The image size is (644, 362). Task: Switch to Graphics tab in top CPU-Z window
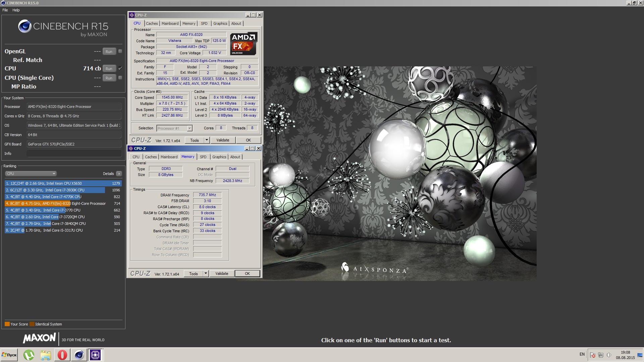[220, 23]
